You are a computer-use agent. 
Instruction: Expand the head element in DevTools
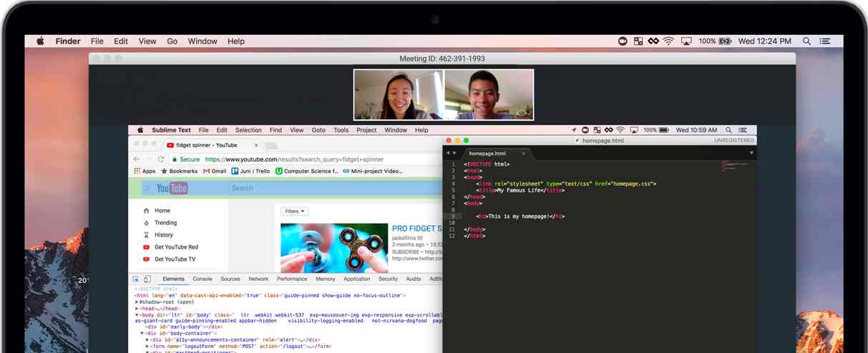[137, 309]
